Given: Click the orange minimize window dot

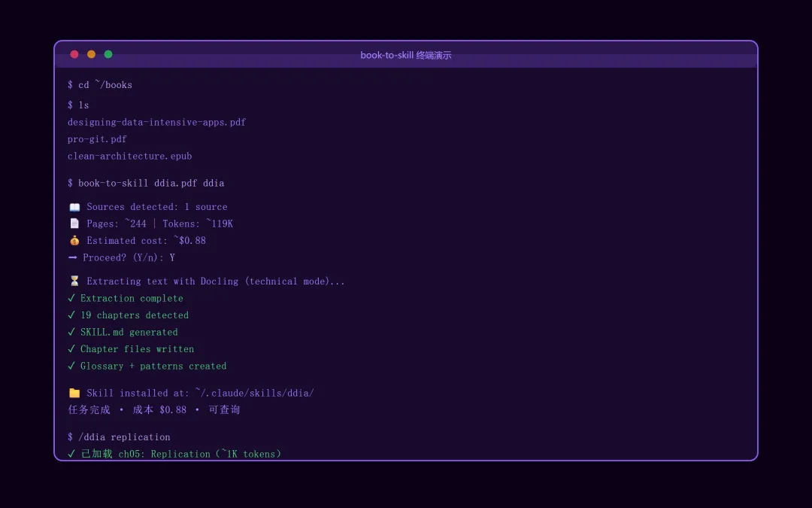Looking at the screenshot, I should 91,54.
